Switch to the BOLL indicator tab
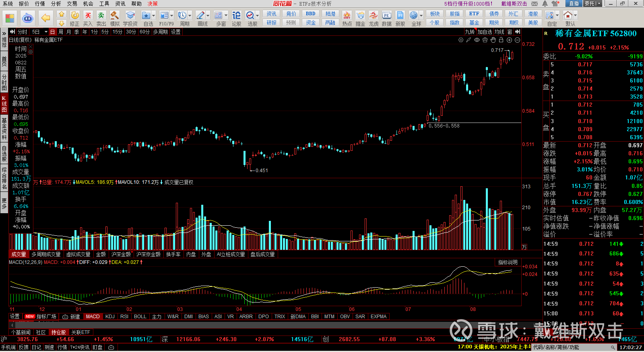The image size is (644, 352). coord(140,317)
